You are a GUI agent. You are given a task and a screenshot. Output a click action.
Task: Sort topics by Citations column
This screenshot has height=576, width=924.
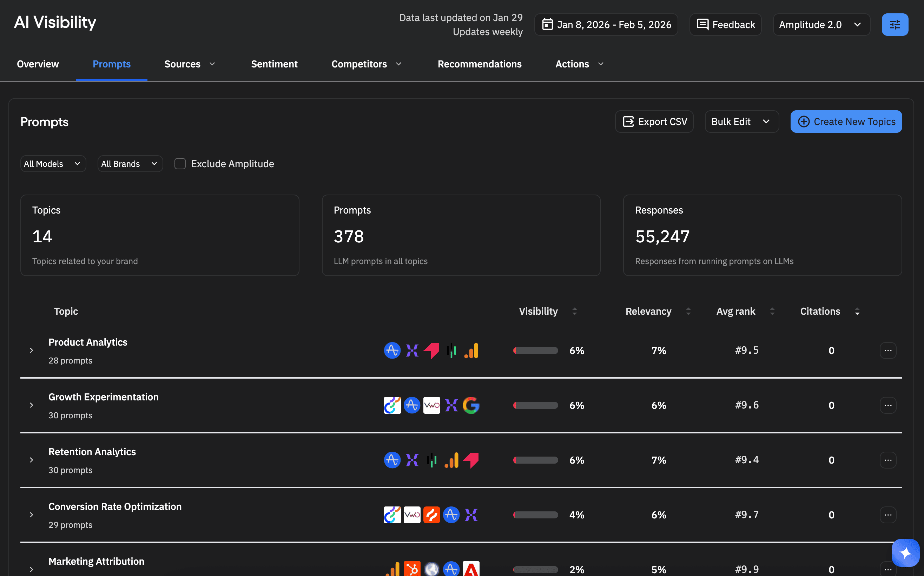point(857,311)
